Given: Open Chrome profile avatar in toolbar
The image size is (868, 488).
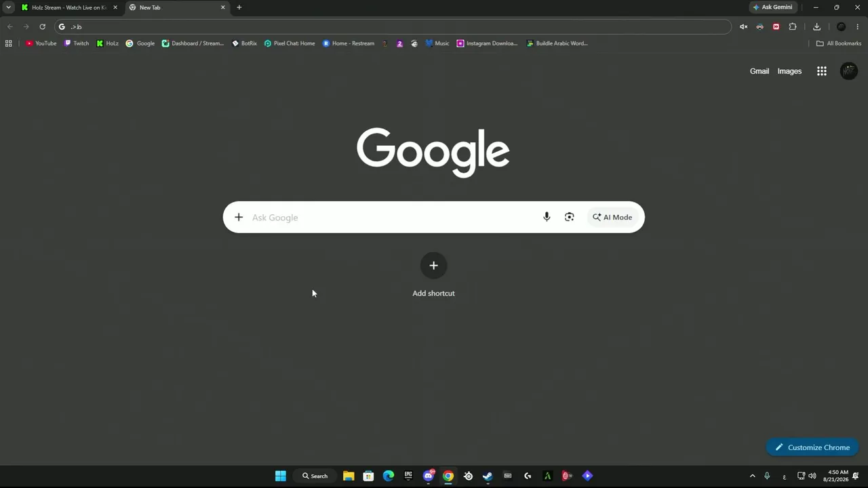Looking at the screenshot, I should tap(841, 26).
